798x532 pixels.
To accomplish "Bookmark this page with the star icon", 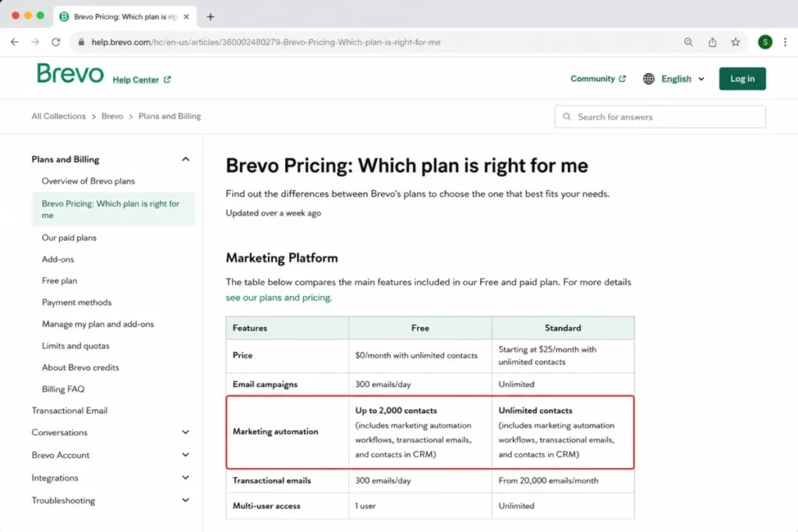I will [x=736, y=42].
